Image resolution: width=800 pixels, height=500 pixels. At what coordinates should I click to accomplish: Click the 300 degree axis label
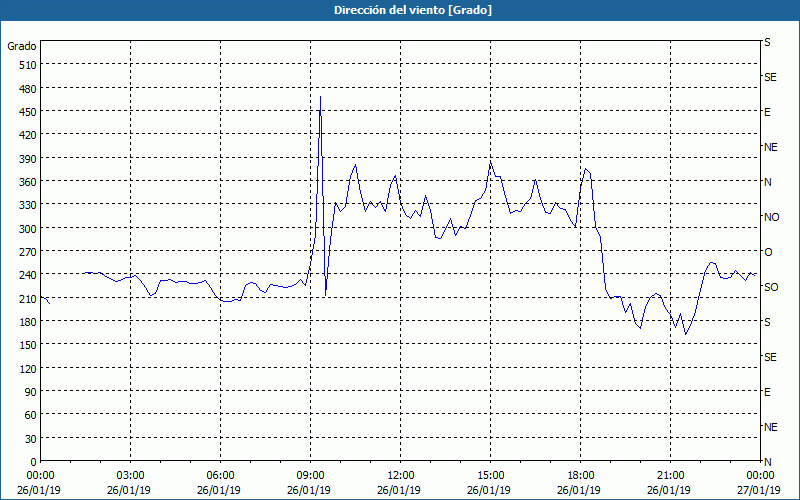tap(29, 228)
